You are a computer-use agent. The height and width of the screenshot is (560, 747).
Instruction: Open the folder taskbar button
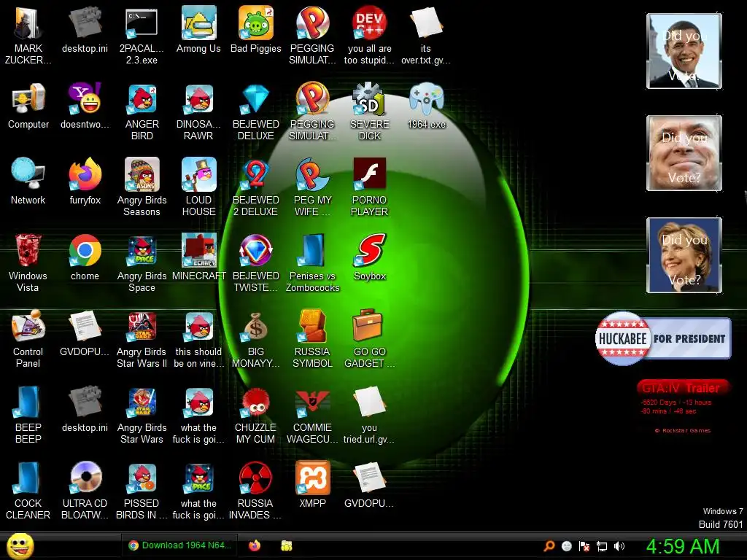(x=286, y=545)
